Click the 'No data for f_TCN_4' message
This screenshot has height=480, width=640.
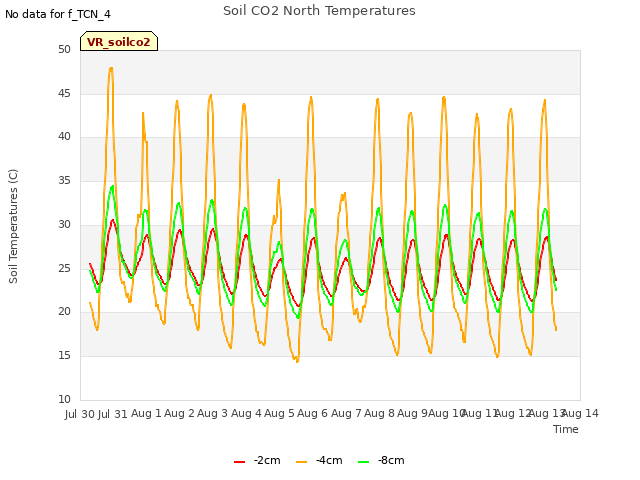pos(58,14)
